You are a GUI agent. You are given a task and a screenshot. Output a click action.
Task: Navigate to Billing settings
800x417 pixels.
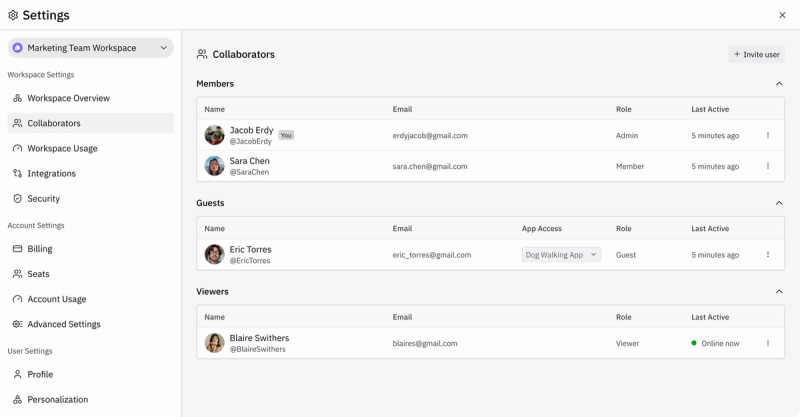pyautogui.click(x=91, y=249)
